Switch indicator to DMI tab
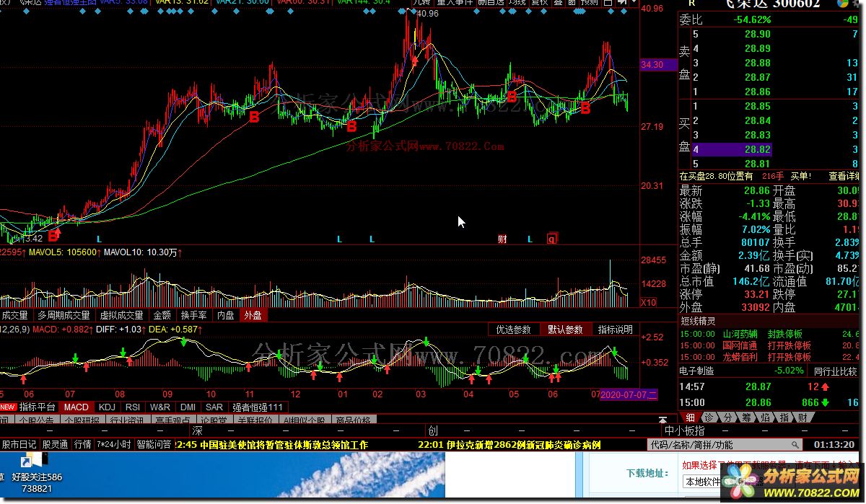Viewport: 866px width, 504px height. [x=188, y=407]
